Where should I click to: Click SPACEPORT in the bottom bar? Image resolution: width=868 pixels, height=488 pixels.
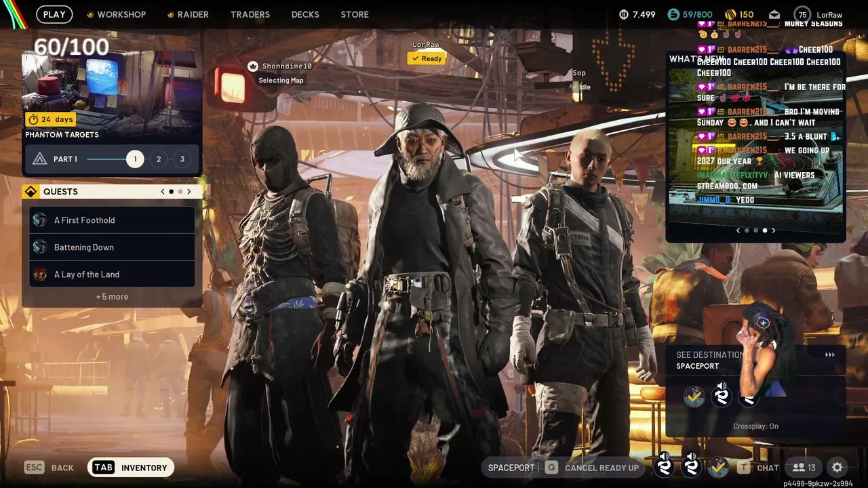point(511,468)
